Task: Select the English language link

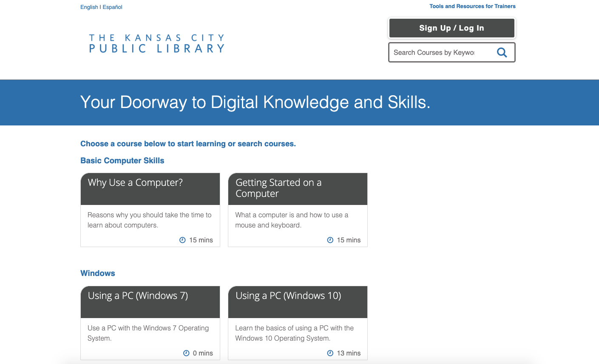Action: pos(89,7)
